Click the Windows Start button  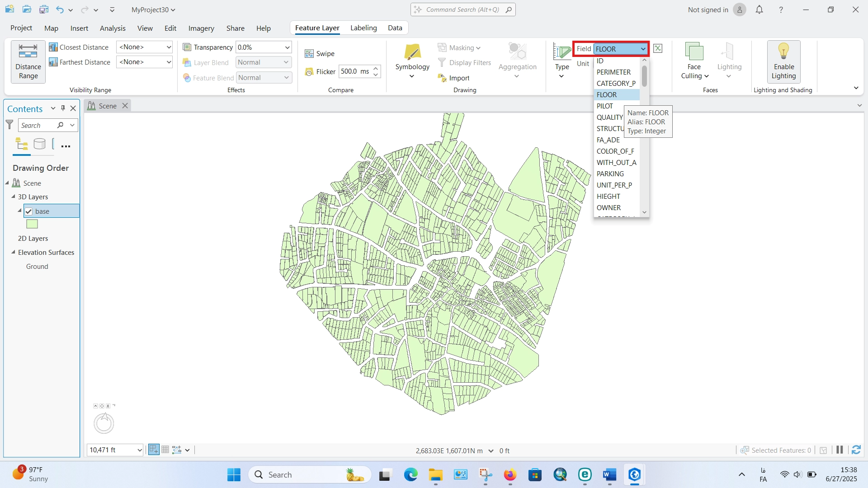[x=234, y=474]
